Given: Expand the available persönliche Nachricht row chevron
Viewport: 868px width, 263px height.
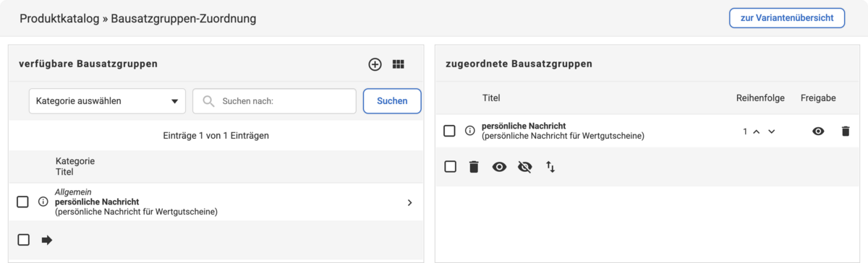Looking at the screenshot, I should click(409, 202).
